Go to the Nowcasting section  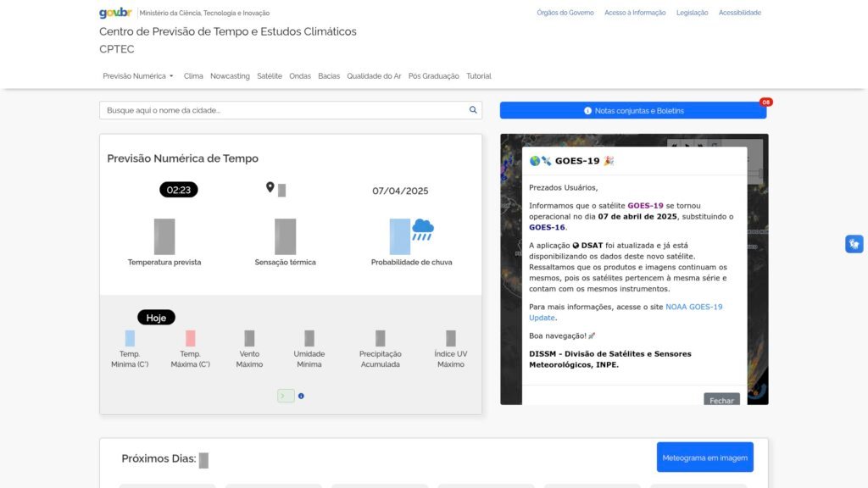230,76
